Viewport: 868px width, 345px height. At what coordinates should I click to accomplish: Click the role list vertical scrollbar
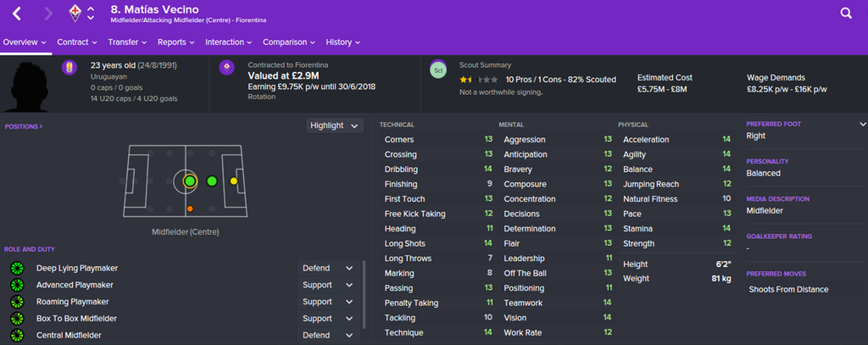[364, 294]
